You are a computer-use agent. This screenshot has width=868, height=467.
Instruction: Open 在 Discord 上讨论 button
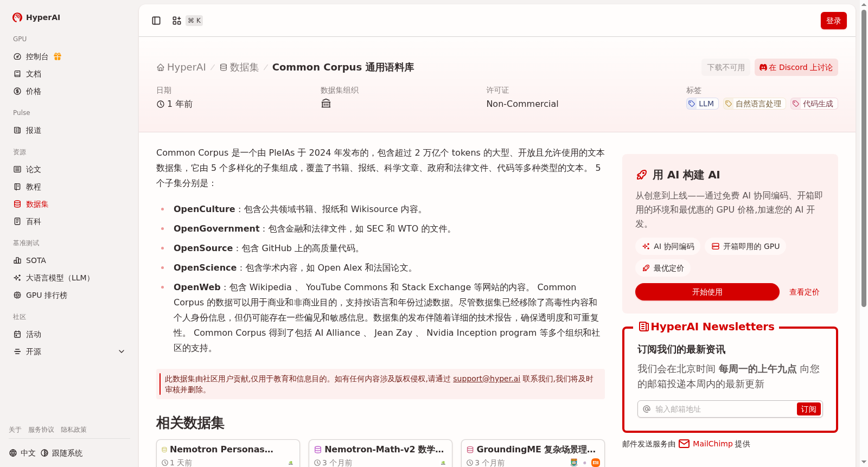click(x=796, y=67)
